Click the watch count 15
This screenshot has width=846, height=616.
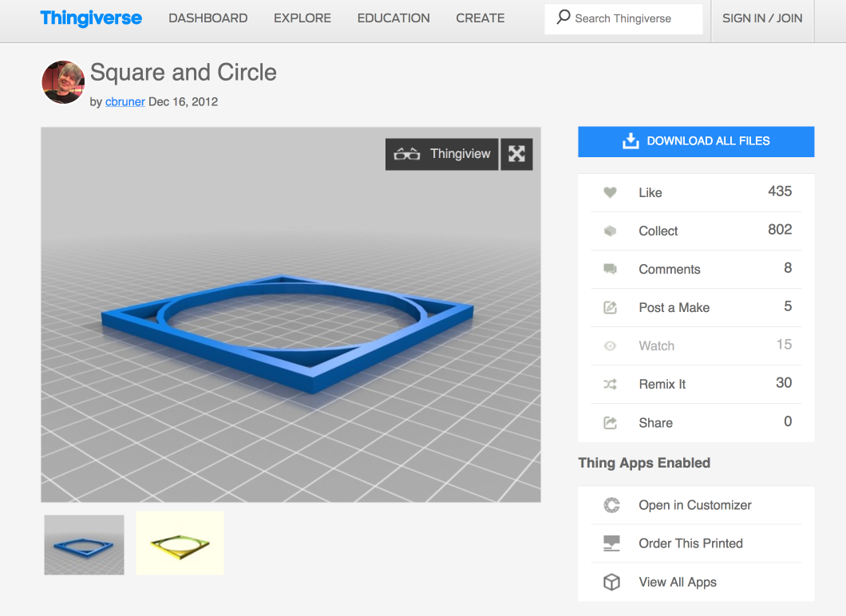(784, 344)
